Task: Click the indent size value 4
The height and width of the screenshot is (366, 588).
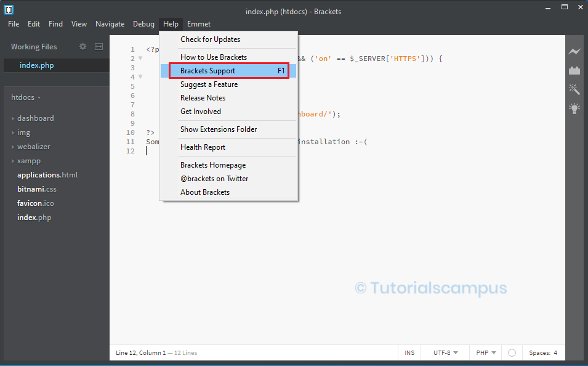Action: (x=555, y=353)
